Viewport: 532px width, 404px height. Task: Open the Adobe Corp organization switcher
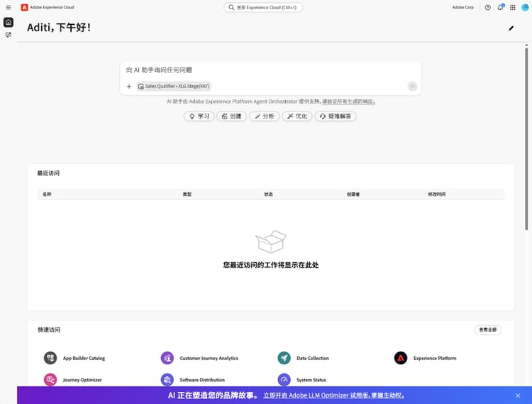point(462,7)
